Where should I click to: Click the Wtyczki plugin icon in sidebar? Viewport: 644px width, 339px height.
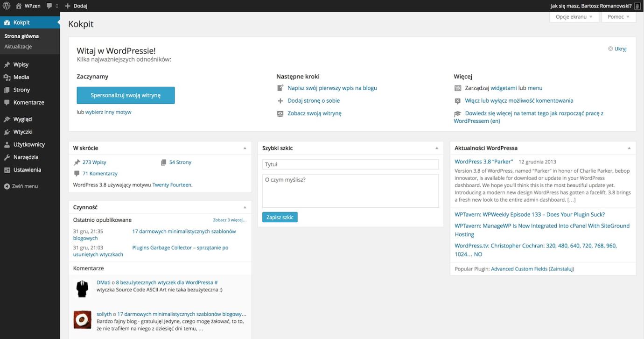(7, 132)
